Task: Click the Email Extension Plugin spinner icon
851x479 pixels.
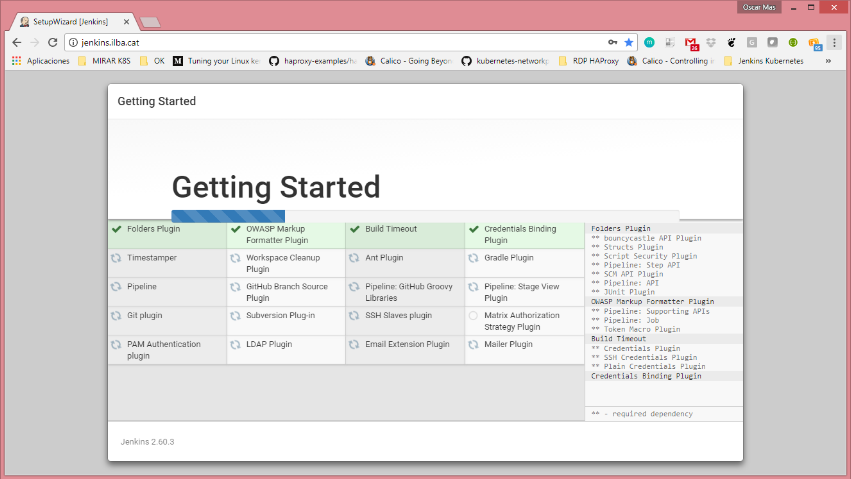Action: (x=354, y=344)
